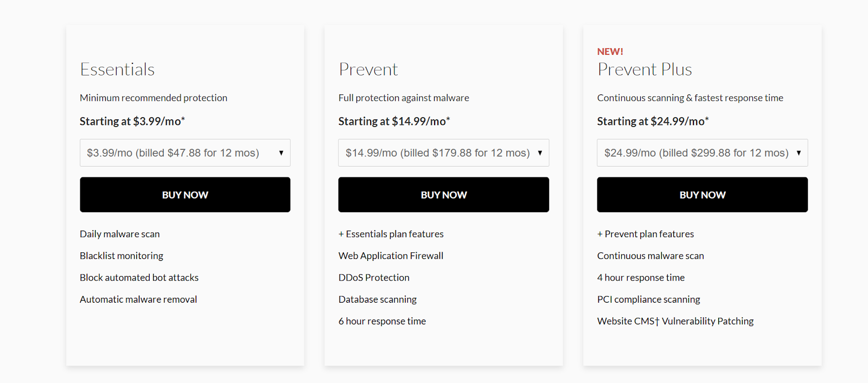Select the Continuous malware scan feature
The image size is (868, 383).
coord(650,256)
